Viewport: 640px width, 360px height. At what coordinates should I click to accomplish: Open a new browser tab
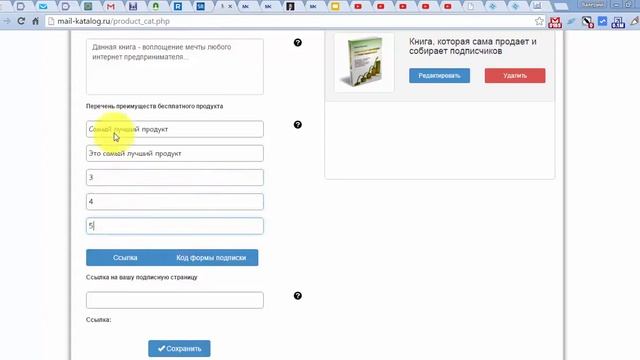click(561, 7)
